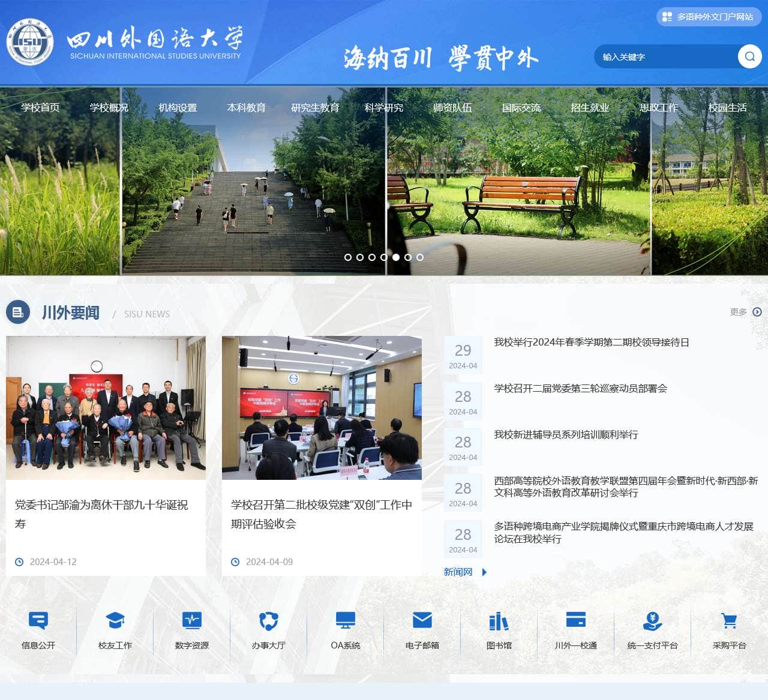768x700 pixels.
Task: Select the 科学研究 menu item
Action: 384,108
